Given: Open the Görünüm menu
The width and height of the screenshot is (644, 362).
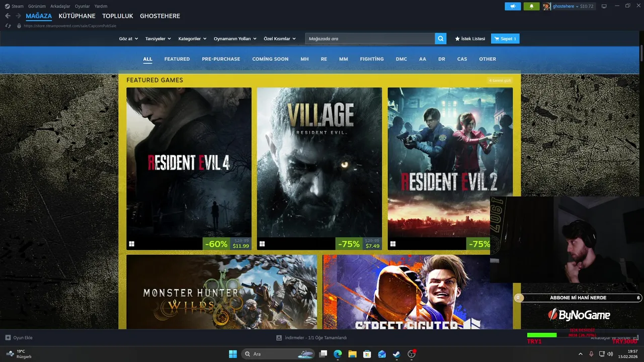Looking at the screenshot, I should coord(37,6).
